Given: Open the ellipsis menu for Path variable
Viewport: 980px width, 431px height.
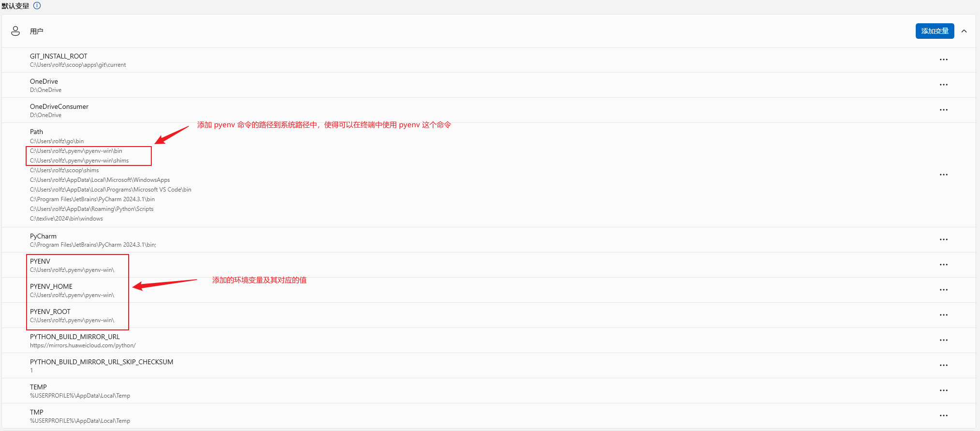Looking at the screenshot, I should (943, 175).
